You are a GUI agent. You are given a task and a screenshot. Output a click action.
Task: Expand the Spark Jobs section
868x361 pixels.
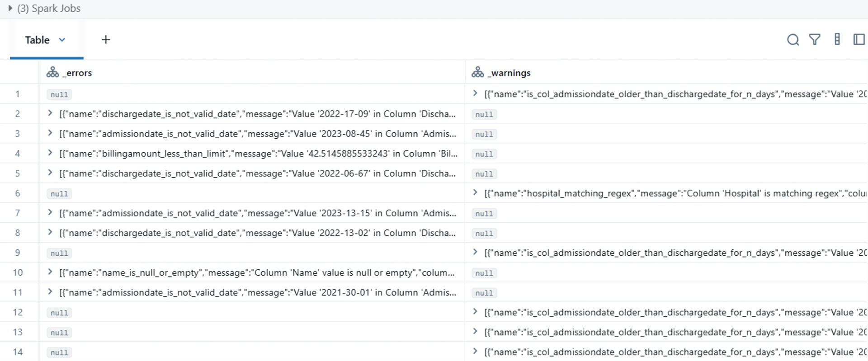[10, 8]
